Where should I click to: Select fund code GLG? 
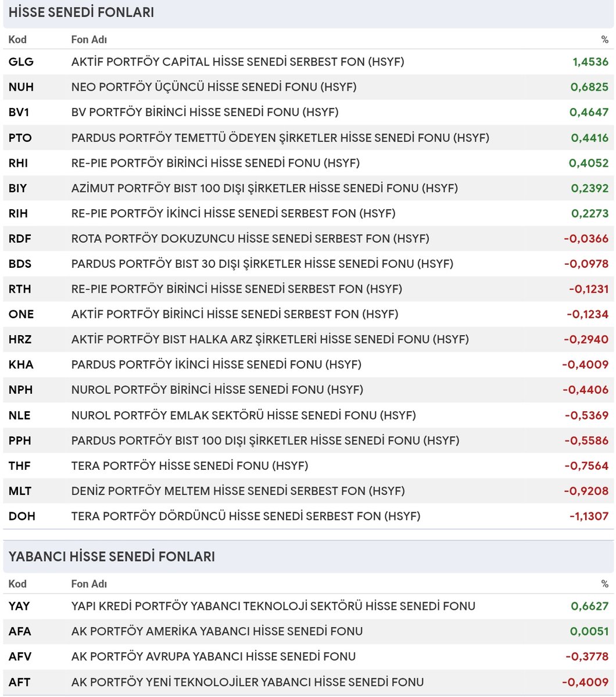point(21,62)
